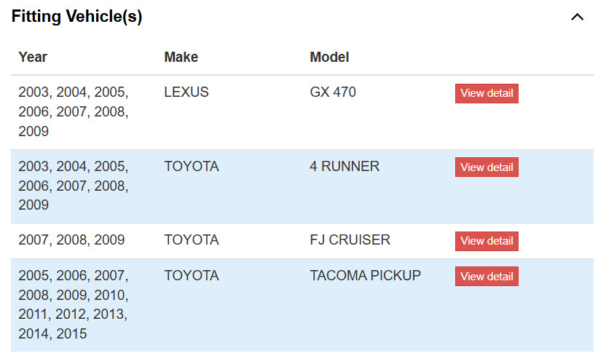Image resolution: width=606 pixels, height=364 pixels.
Task: Click the LEXUS make cell
Action: pyautogui.click(x=186, y=92)
